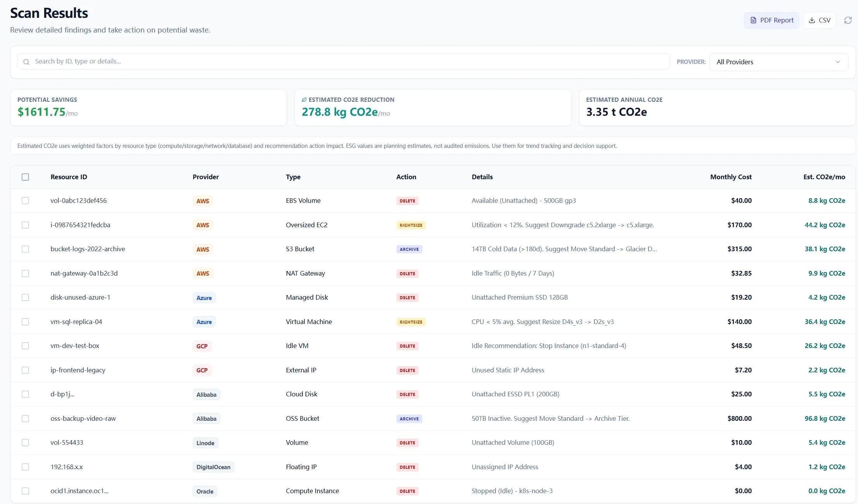
Task: Click details 'Idle Traffic (0 Bytes / 7 Days)'
Action: point(513,273)
